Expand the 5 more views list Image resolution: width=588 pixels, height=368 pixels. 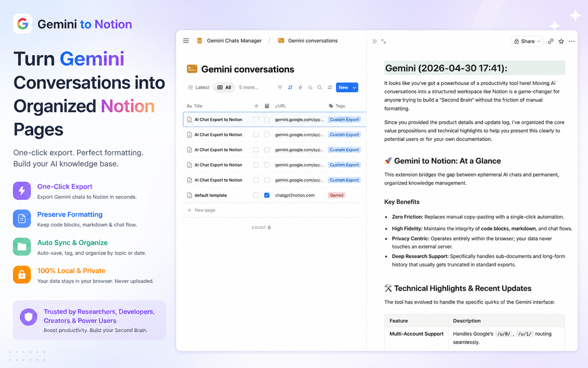pyautogui.click(x=249, y=87)
